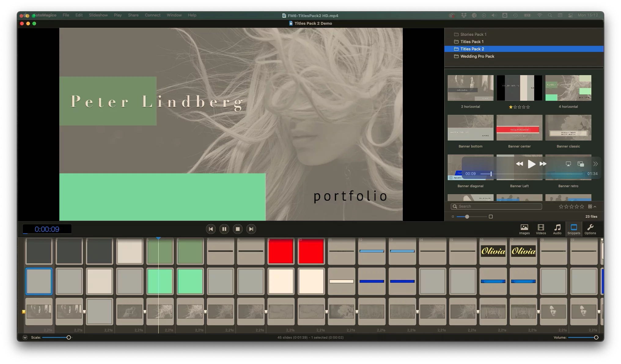The width and height of the screenshot is (621, 364).
Task: Click the battery status icon
Action: (x=527, y=15)
